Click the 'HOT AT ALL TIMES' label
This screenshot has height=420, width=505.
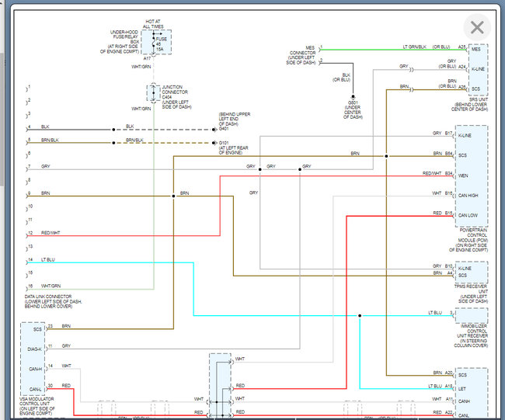(153, 24)
